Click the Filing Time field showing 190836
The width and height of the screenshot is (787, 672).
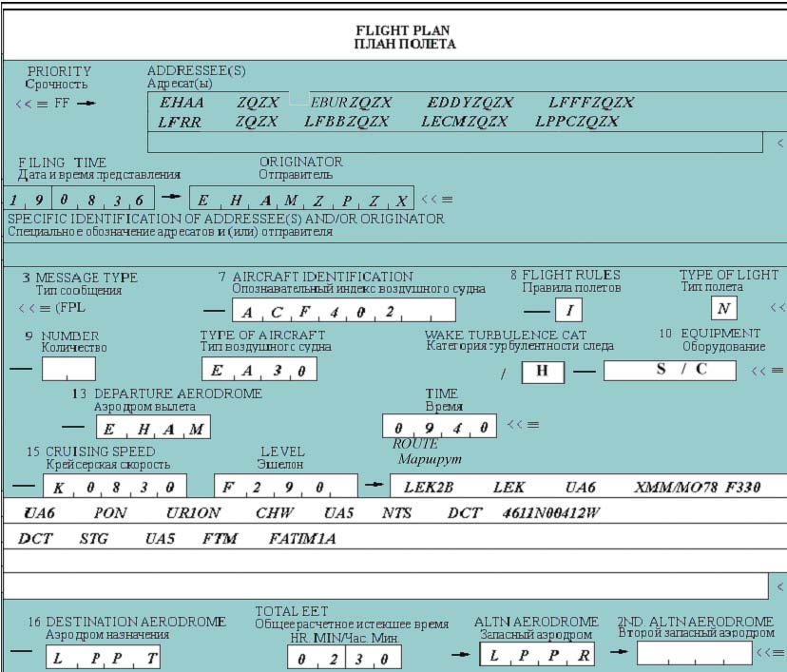(78, 199)
